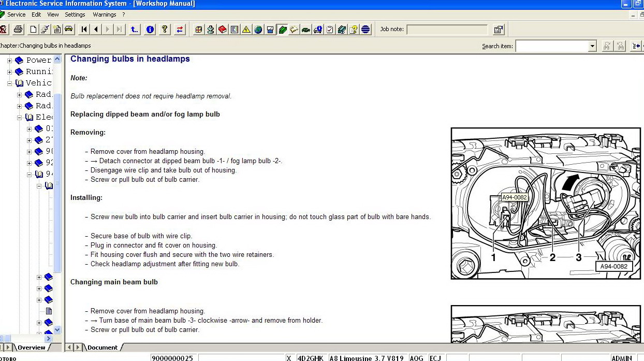Viewport: 644px width, 361px height.
Task: Expand the Runni tree node
Action: coord(9,72)
